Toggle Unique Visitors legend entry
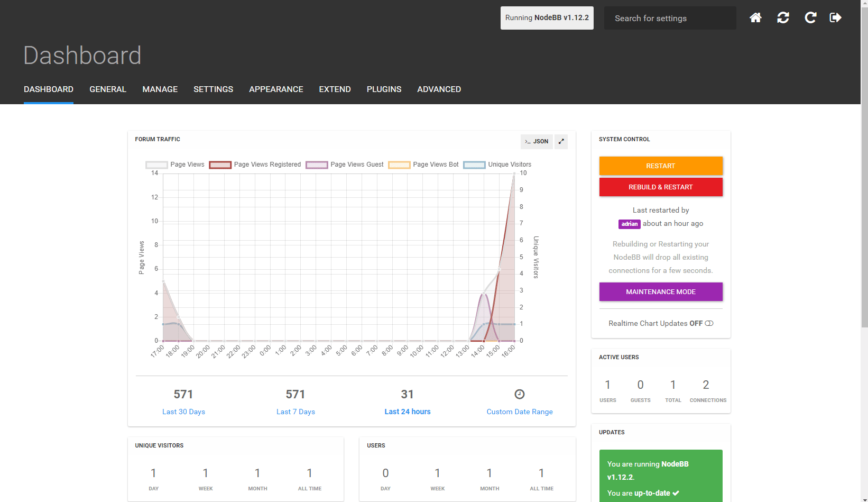This screenshot has width=868, height=502. pyautogui.click(x=497, y=165)
